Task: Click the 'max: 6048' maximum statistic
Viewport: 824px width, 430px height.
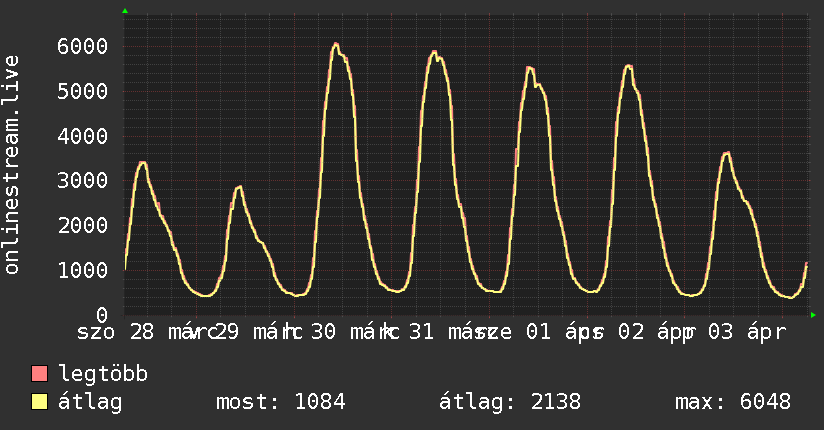Action: (733, 403)
